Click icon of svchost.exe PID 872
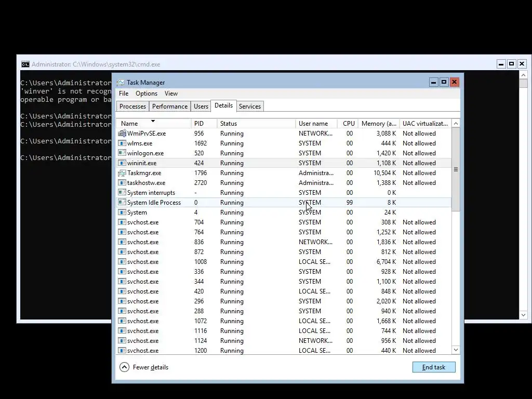Image resolution: width=532 pixels, height=399 pixels. pos(122,252)
